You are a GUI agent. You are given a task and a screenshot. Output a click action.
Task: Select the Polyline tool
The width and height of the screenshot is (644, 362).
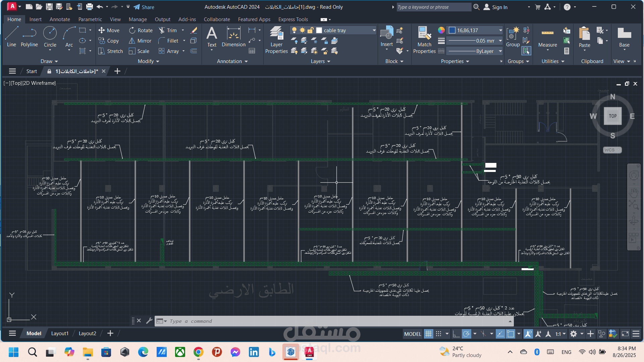[29, 37]
